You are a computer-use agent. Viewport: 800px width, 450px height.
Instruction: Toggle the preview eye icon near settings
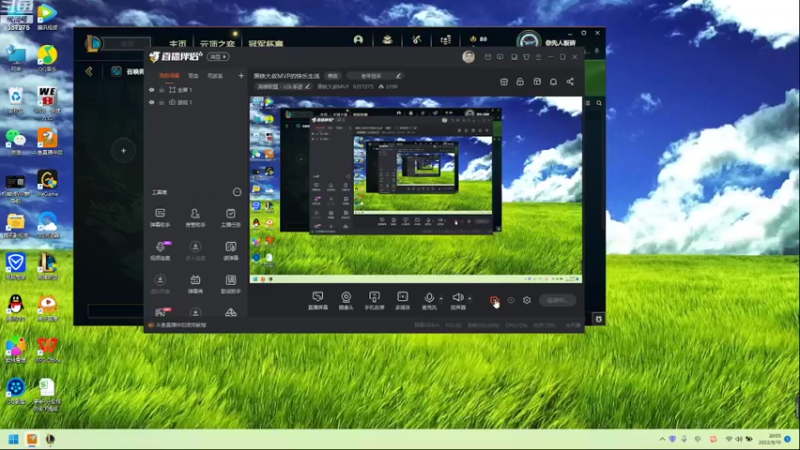[x=511, y=301]
